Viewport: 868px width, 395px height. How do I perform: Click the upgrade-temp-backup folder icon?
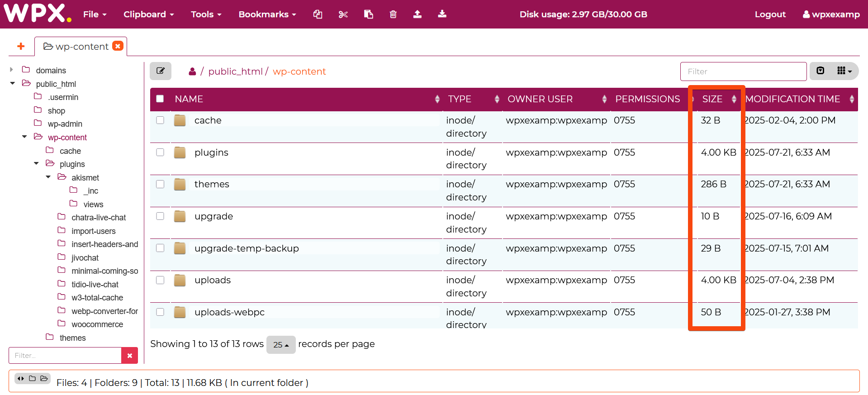pyautogui.click(x=180, y=248)
